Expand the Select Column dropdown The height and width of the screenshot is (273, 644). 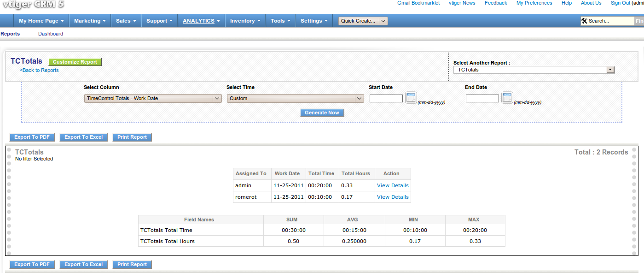coord(153,98)
